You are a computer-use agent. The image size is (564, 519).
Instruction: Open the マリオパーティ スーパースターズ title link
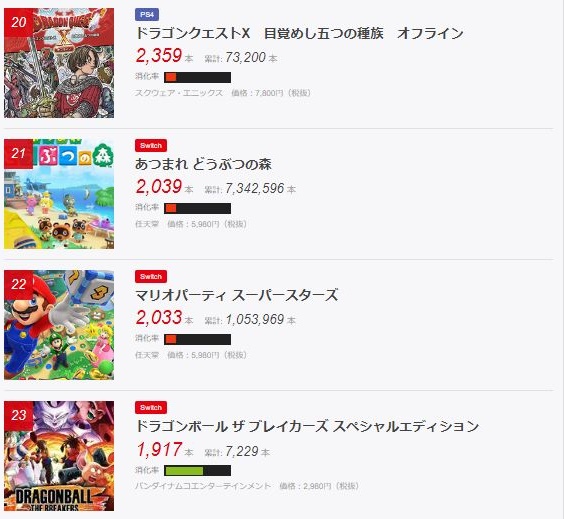[237, 295]
